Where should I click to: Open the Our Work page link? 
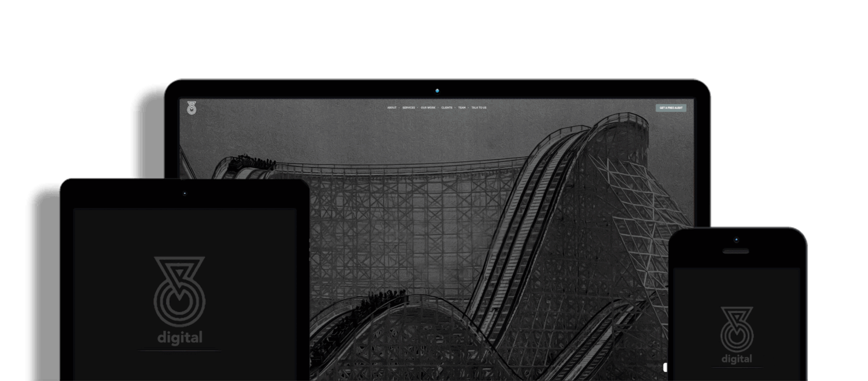[x=428, y=108]
